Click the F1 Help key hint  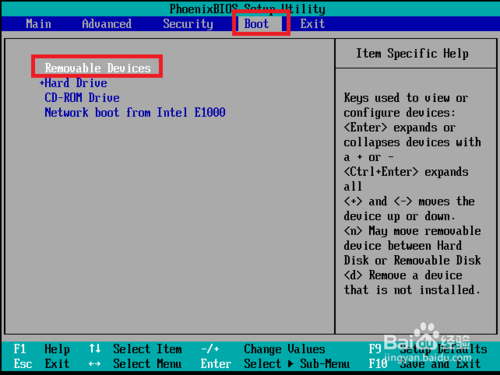(x=42, y=349)
